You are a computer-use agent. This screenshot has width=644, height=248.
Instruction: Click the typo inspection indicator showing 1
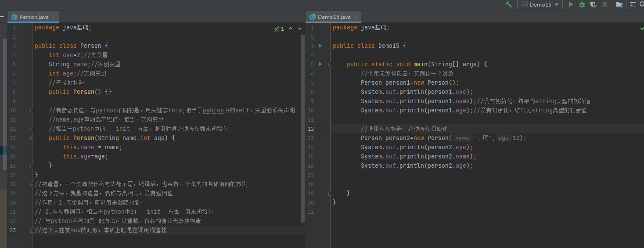[x=279, y=29]
